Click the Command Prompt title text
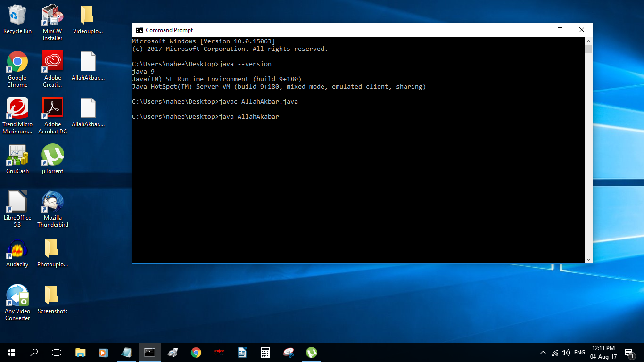 (169, 30)
